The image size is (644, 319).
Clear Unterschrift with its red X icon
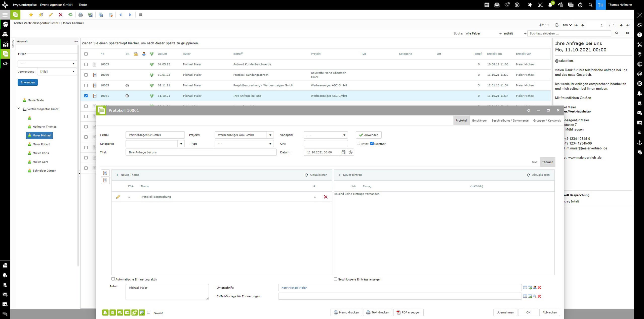tap(539, 288)
